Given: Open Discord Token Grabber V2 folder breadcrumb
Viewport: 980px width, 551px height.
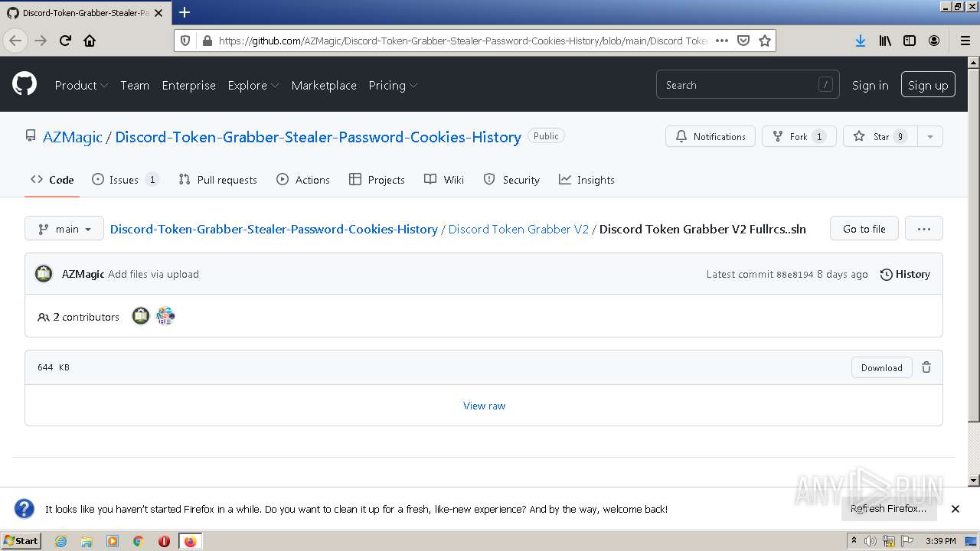Looking at the screenshot, I should [518, 229].
